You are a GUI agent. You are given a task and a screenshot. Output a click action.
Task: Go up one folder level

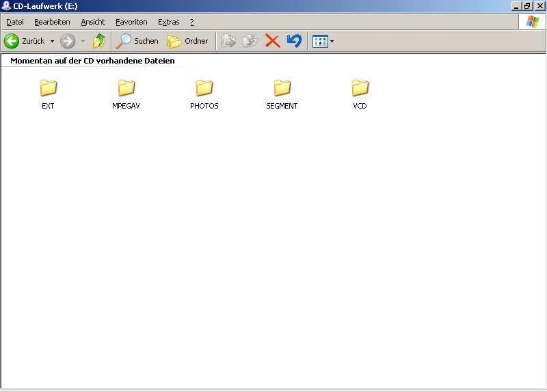coord(99,41)
